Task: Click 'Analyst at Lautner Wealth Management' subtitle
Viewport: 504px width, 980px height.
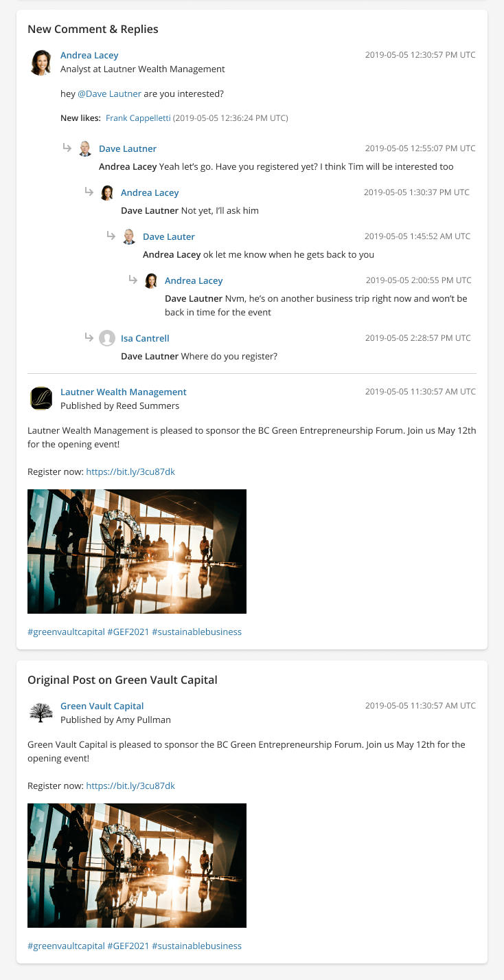Action: click(x=143, y=69)
